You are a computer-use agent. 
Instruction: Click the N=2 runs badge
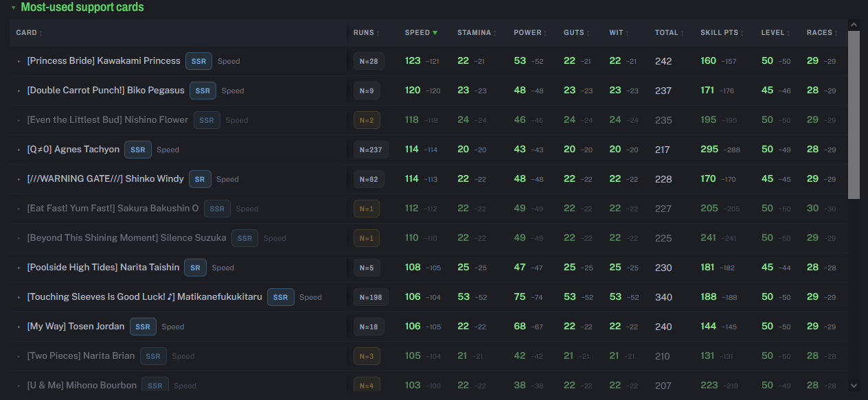[x=367, y=120]
